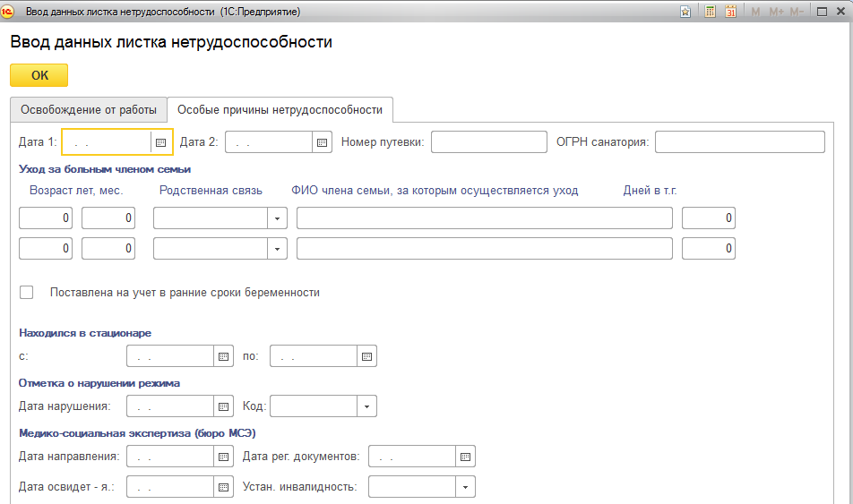This screenshot has width=853, height=504.
Task: Click 'Отметка о нарушении режима' heading
Action: pos(99,383)
